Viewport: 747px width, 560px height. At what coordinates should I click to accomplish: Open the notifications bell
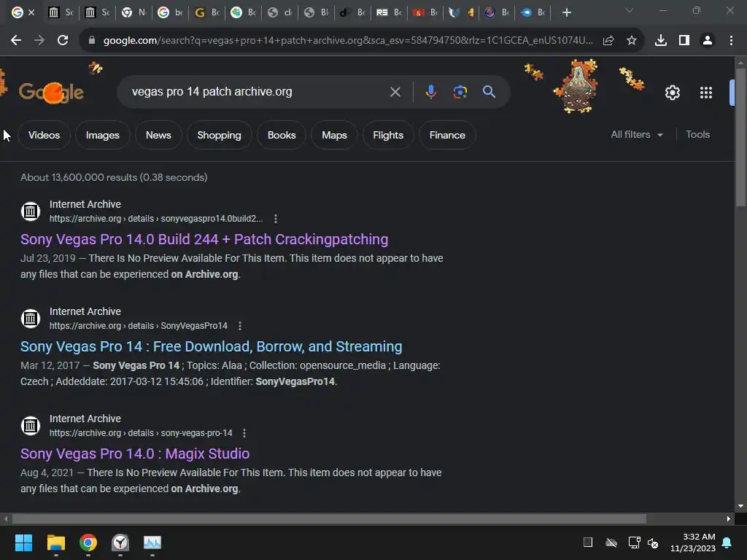727,542
